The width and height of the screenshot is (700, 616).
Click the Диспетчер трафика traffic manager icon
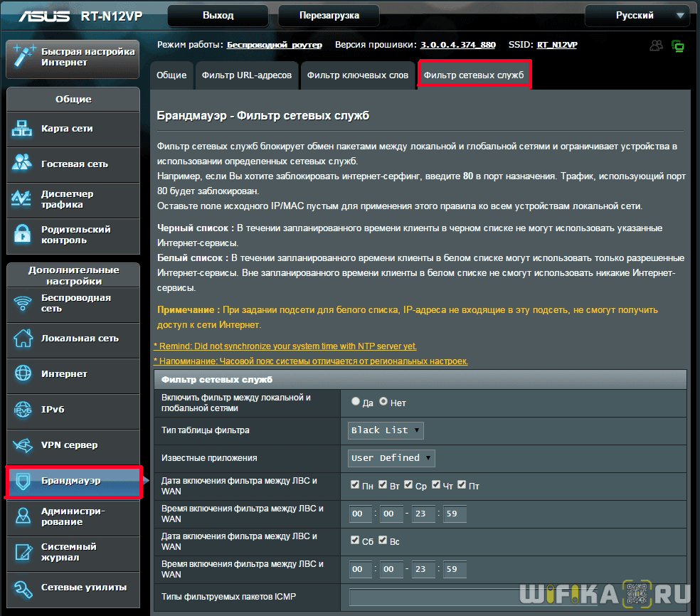point(23,199)
